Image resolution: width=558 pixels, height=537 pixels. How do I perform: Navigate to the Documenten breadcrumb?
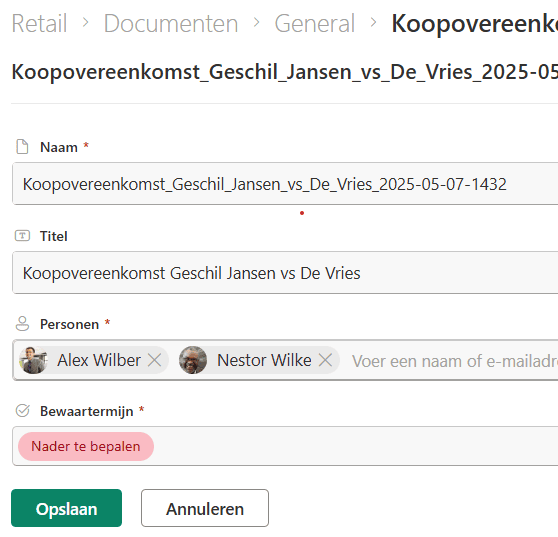[x=171, y=23]
